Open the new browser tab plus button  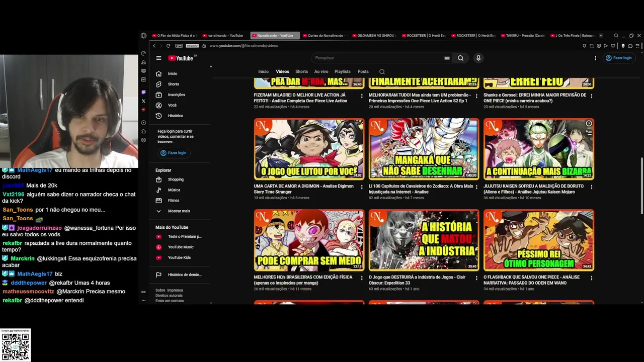point(601,36)
